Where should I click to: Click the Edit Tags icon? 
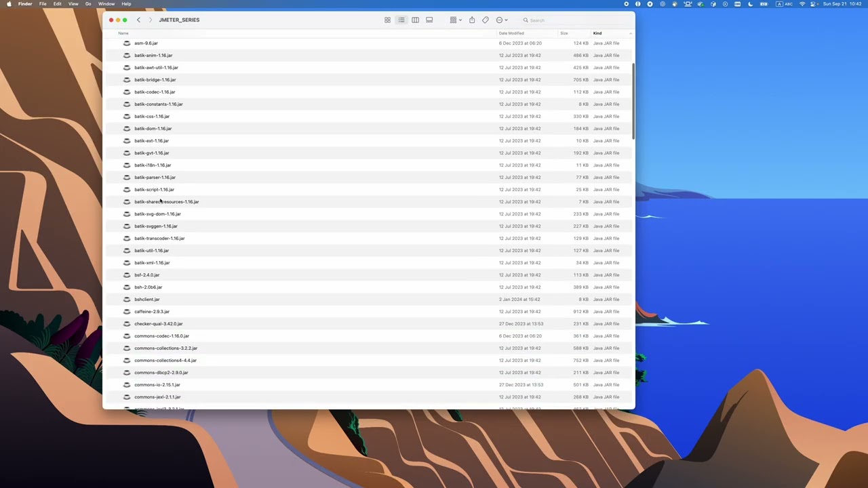(x=486, y=20)
